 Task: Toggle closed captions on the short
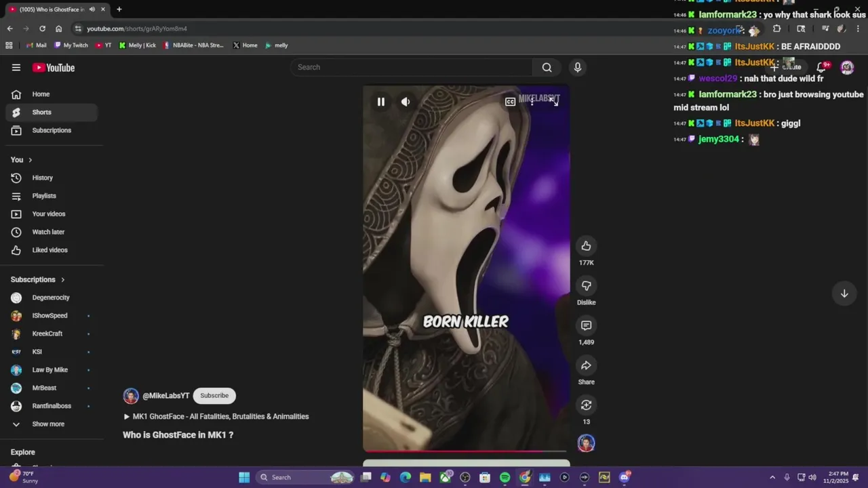(510, 102)
